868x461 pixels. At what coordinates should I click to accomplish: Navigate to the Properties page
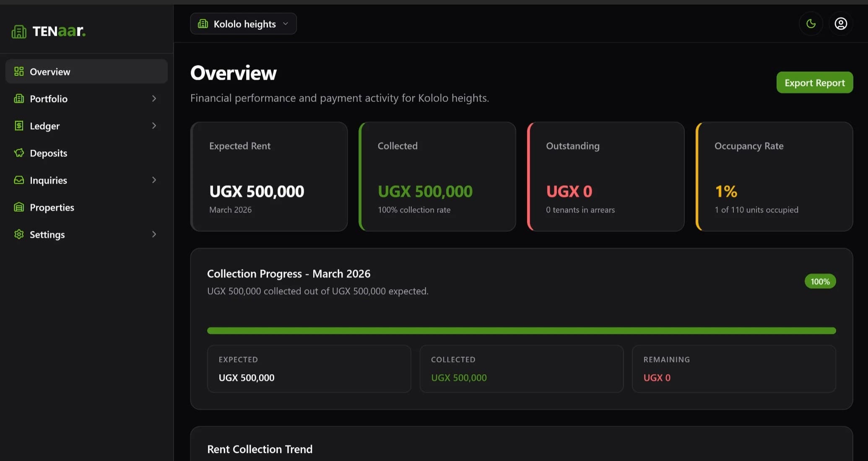coord(52,207)
